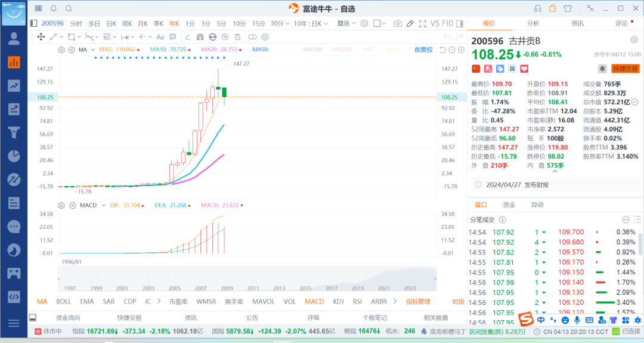Image resolution: width=644 pixels, height=343 pixels.
Task: Switch to the 资金 tab
Action: click(x=509, y=205)
